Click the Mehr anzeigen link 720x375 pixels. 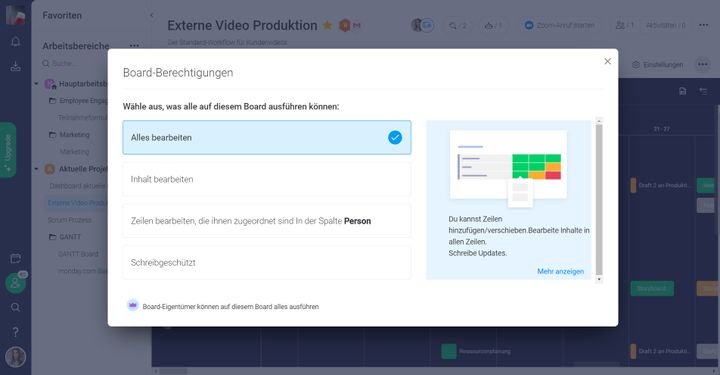point(560,271)
